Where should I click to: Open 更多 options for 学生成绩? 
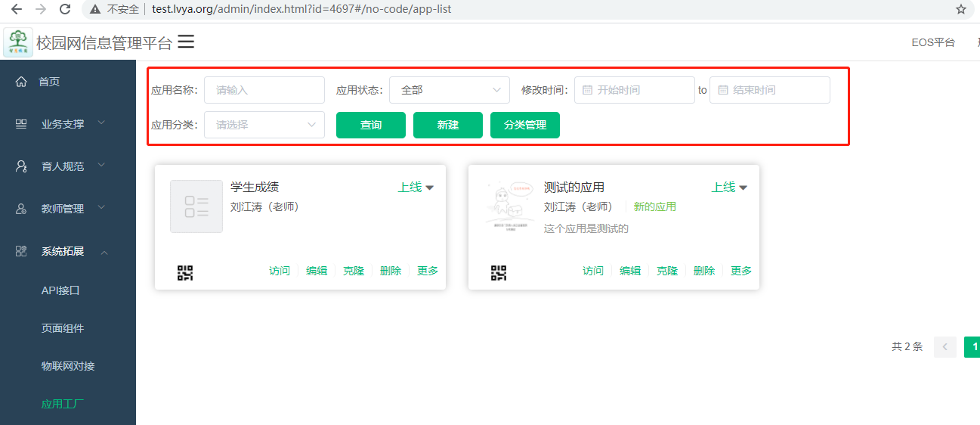(x=428, y=271)
